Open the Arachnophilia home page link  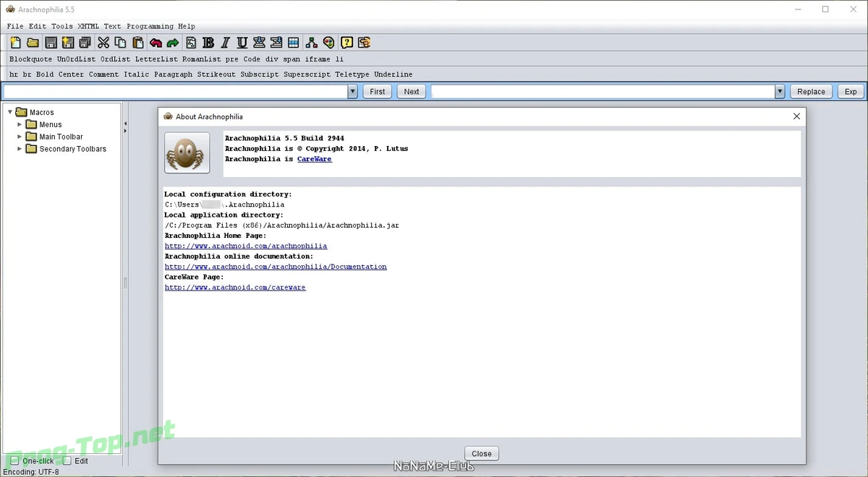tap(246, 246)
